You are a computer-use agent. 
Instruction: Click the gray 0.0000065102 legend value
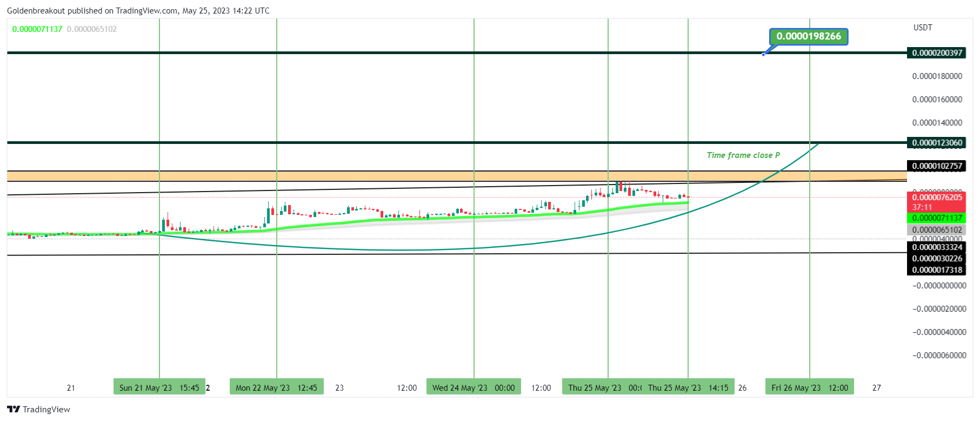(92, 29)
